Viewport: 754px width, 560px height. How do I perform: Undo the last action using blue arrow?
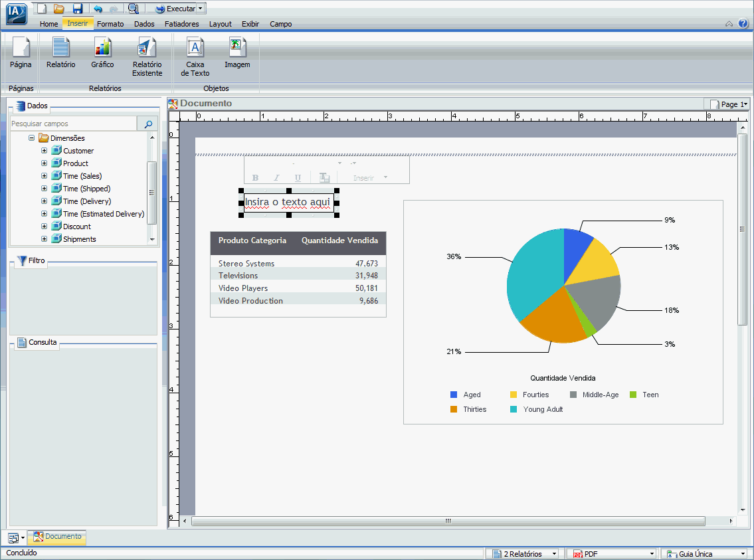(x=98, y=9)
